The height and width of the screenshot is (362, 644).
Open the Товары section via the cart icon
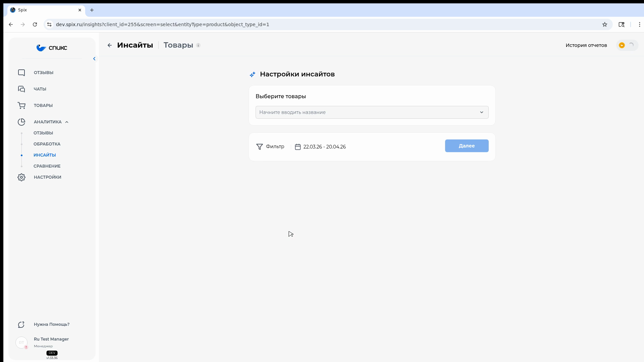(x=21, y=106)
